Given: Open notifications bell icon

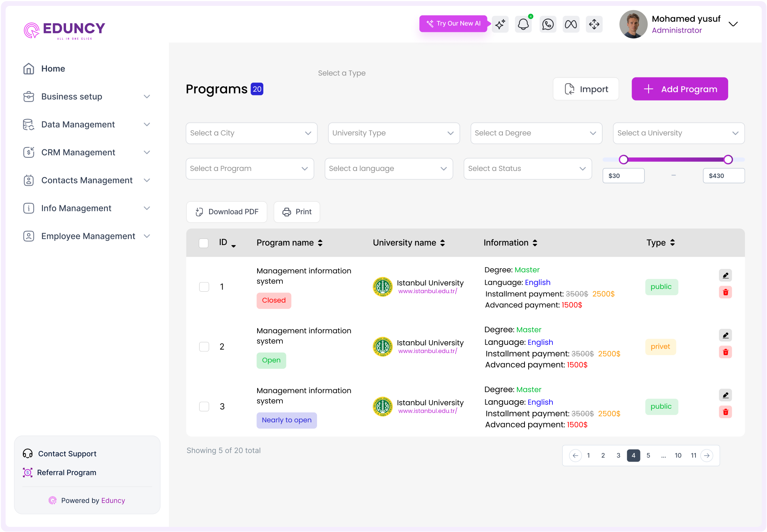Looking at the screenshot, I should (x=523, y=24).
